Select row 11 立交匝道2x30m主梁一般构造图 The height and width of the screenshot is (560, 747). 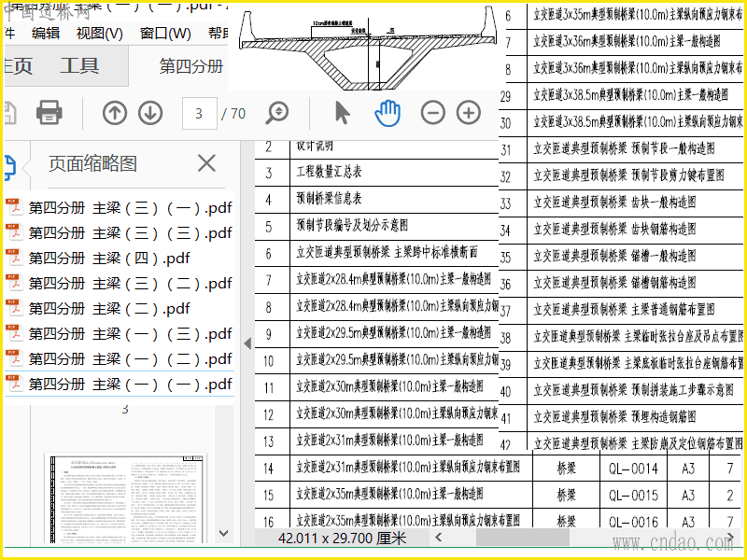coord(376,387)
